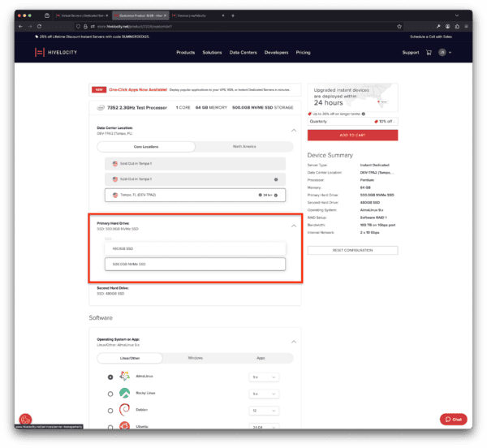The image size is (487, 448).
Task: Click the AlmaLinux logo icon
Action: point(125,377)
